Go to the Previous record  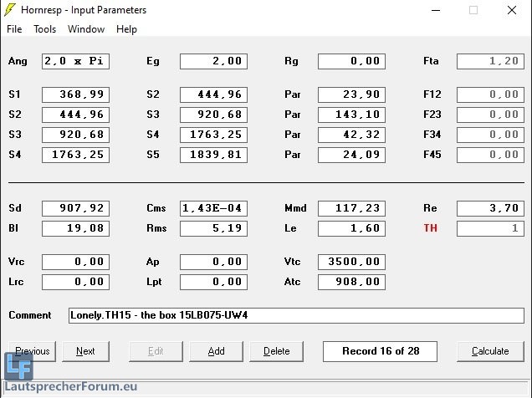tap(33, 351)
